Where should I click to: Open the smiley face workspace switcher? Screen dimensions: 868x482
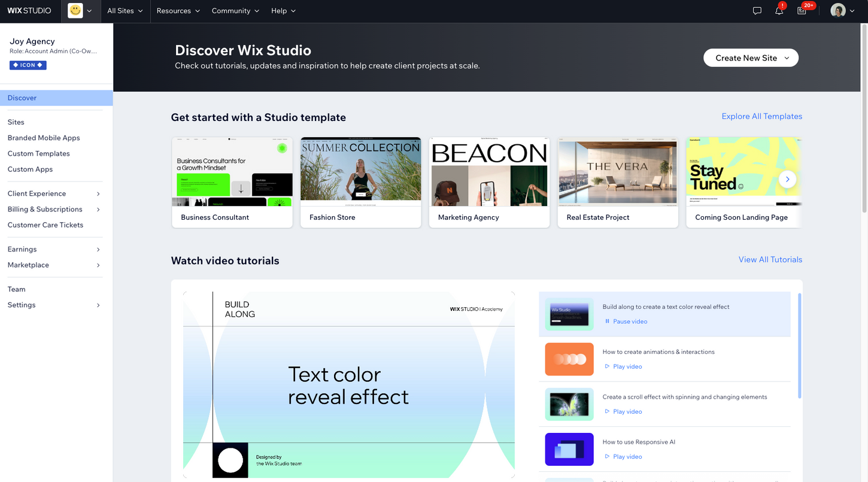point(80,11)
